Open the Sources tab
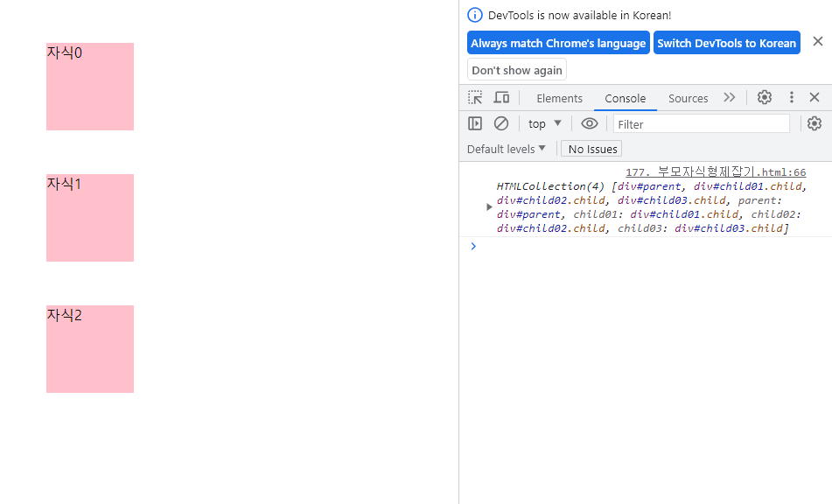This screenshot has width=832, height=504. click(688, 98)
